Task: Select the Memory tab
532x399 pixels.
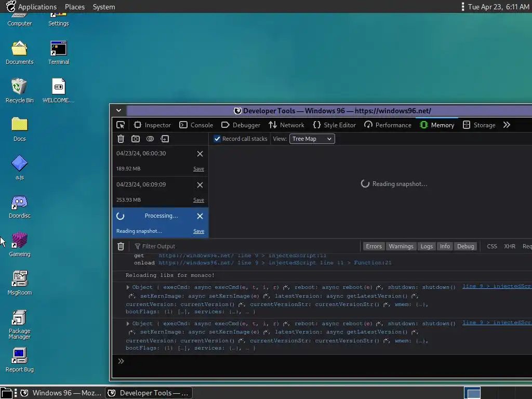Action: tap(437, 125)
